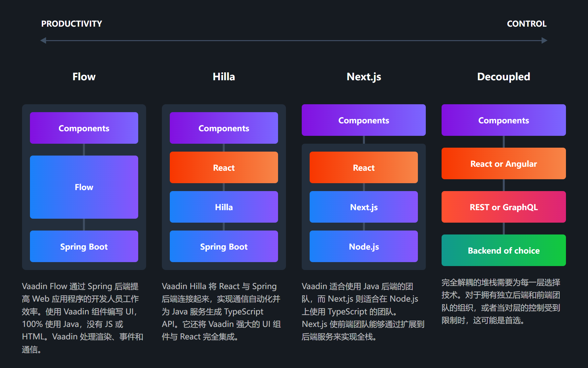Select React or Angular in the Decoupled stack
Image resolution: width=588 pixels, height=368 pixels.
tap(503, 163)
